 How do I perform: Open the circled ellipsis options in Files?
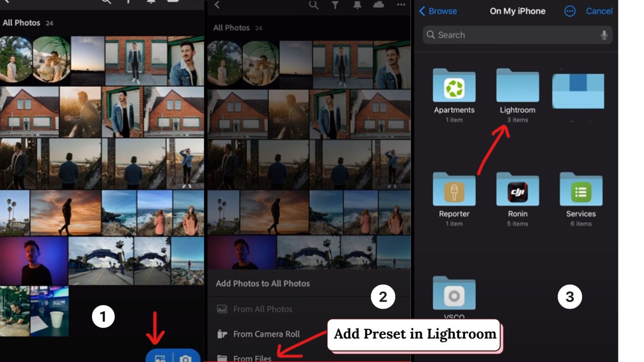click(x=569, y=11)
